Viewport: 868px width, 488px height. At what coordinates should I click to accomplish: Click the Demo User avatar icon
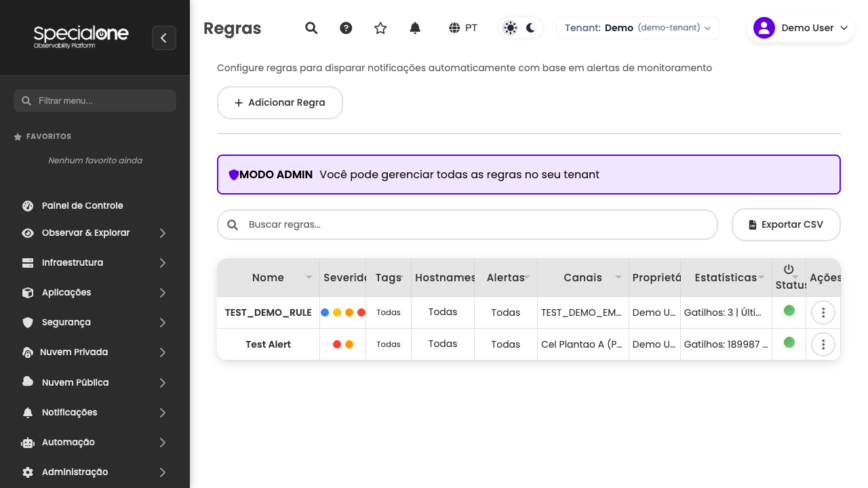pos(764,28)
